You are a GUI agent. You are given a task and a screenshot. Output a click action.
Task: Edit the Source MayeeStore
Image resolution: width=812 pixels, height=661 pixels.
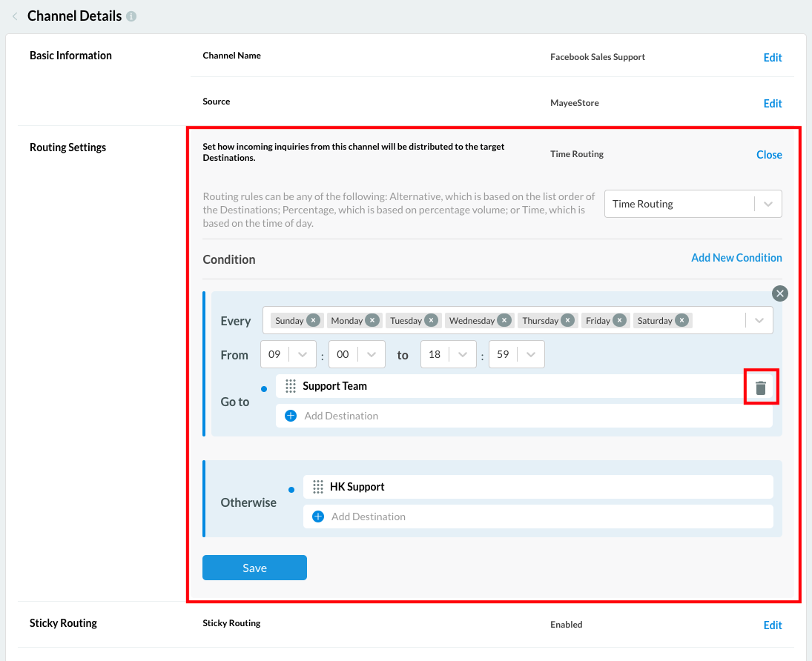[x=773, y=104]
